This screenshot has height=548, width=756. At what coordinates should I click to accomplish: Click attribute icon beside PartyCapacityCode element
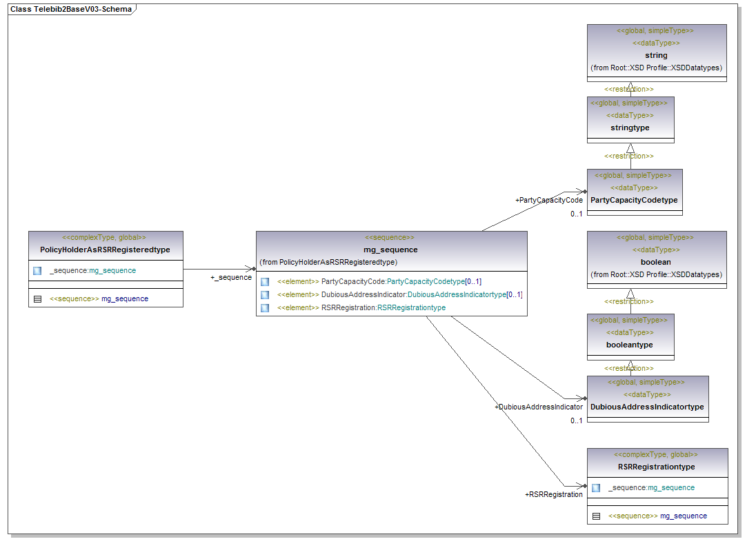(265, 282)
